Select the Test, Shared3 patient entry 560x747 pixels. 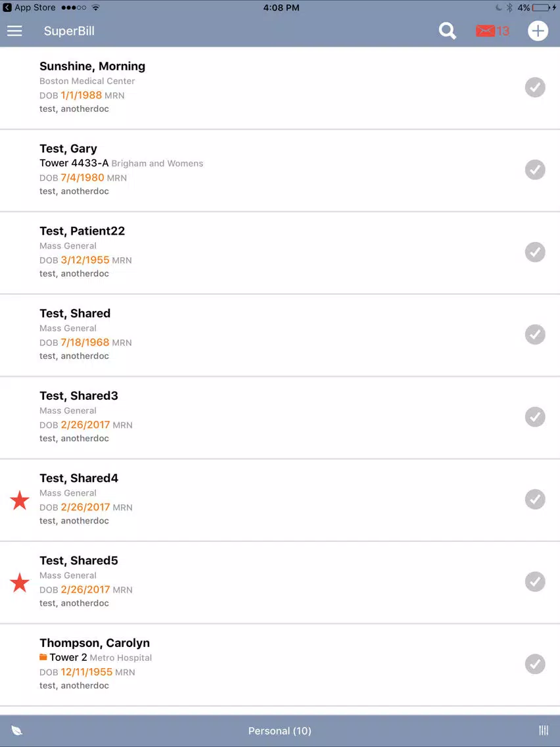(x=280, y=418)
